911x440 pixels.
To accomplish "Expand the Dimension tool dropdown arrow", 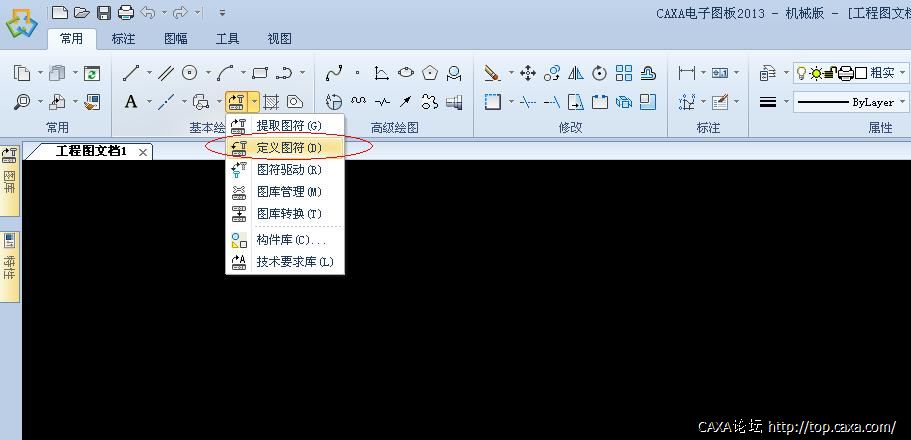I will pyautogui.click(x=703, y=73).
